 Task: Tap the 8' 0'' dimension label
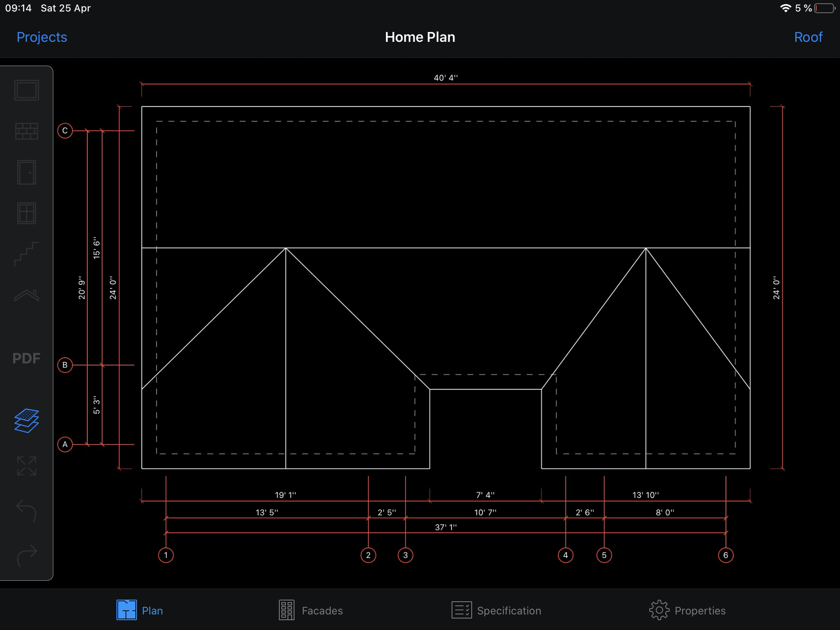pyautogui.click(x=665, y=512)
